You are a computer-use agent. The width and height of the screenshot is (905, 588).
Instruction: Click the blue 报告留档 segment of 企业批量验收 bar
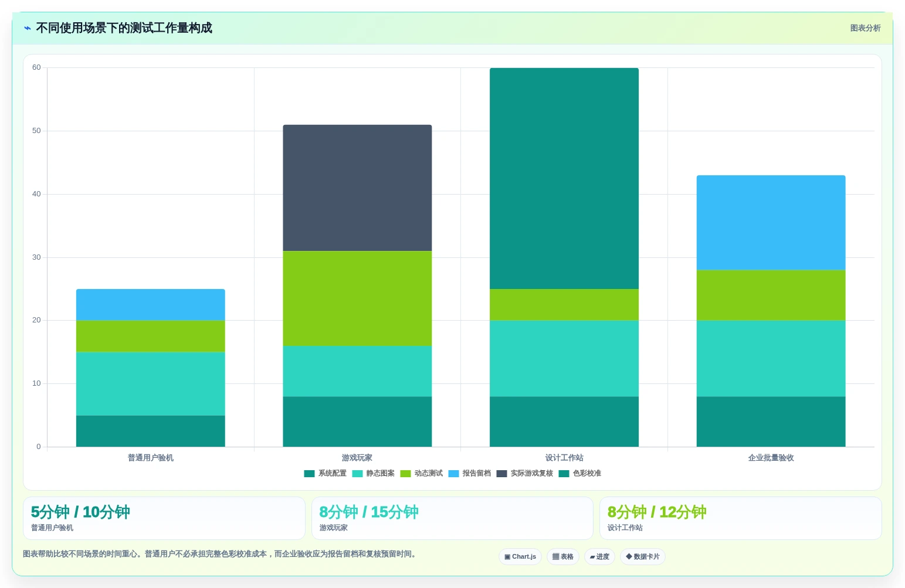(x=771, y=223)
